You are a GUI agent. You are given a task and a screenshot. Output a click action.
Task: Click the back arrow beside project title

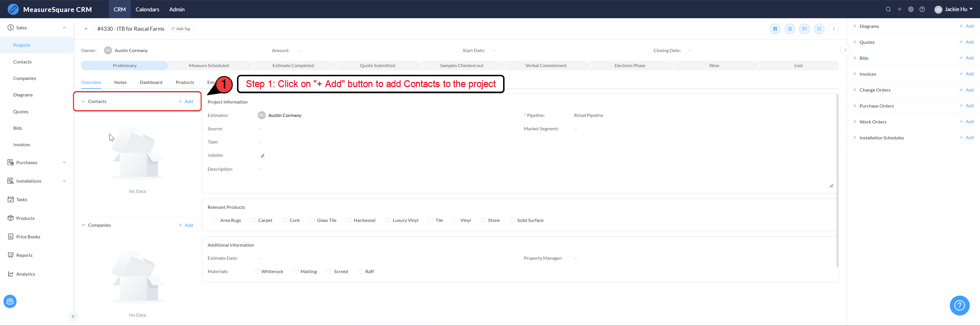(86, 29)
